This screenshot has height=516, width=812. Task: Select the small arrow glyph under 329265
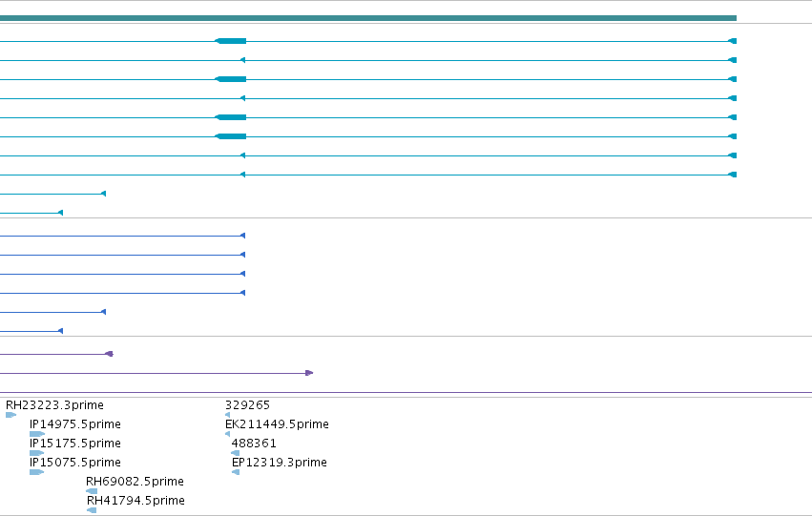click(227, 415)
